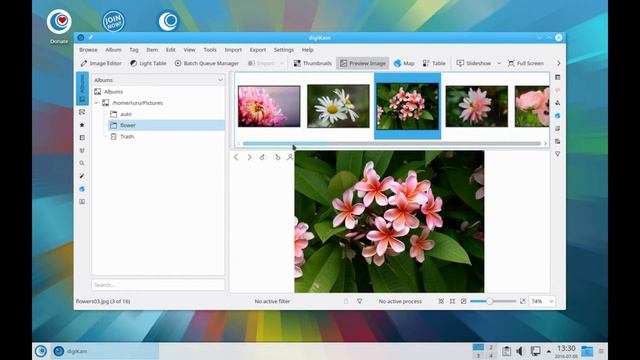Open the Item menu

[x=152, y=50]
